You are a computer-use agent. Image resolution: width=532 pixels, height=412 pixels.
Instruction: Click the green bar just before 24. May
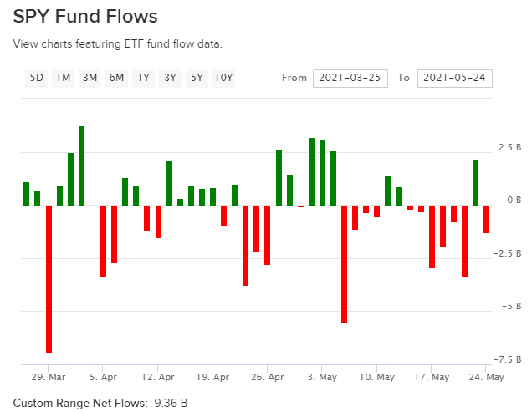pyautogui.click(x=475, y=182)
